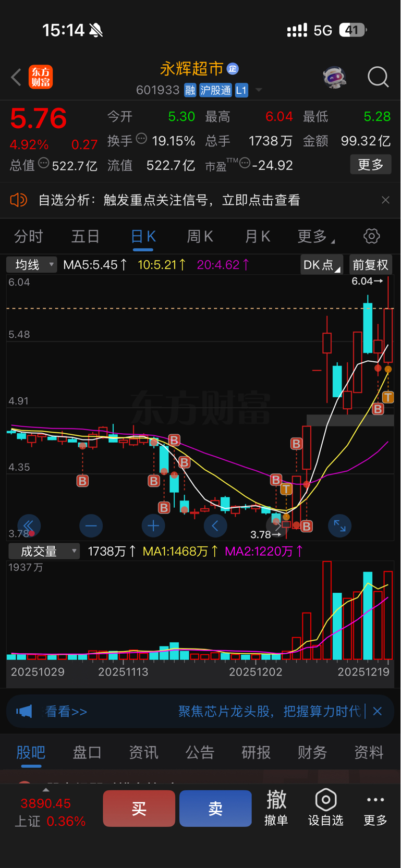Open the 研报 tab
The image size is (401, 868).
coord(256,752)
